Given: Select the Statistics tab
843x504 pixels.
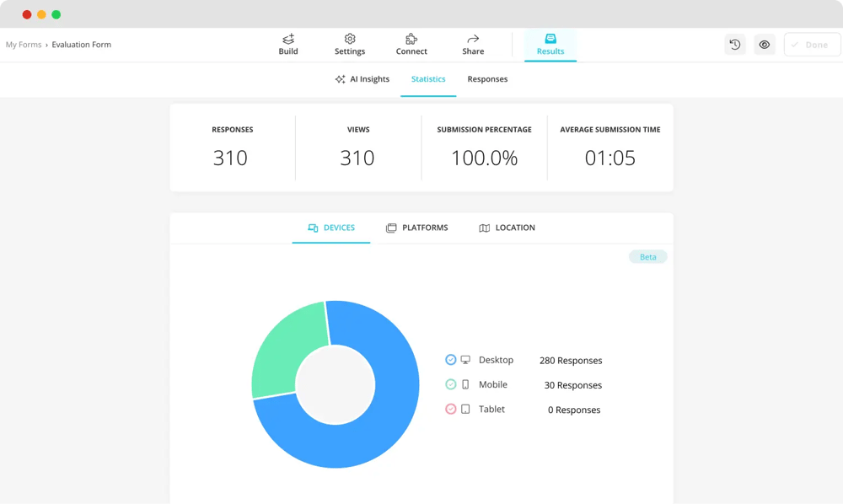Looking at the screenshot, I should [428, 79].
